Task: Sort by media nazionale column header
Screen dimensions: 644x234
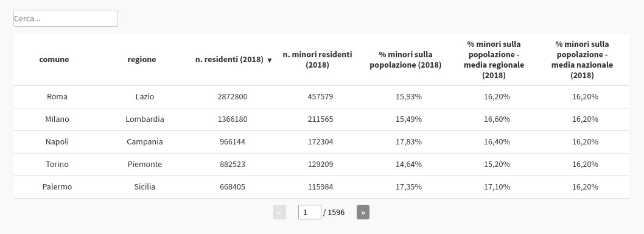Action: (582, 60)
